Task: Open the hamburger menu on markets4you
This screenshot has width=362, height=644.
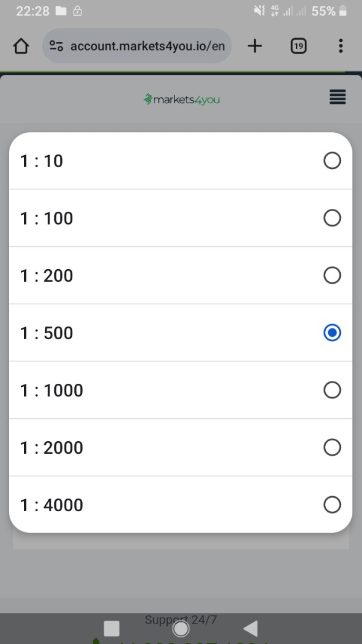Action: 338,98
